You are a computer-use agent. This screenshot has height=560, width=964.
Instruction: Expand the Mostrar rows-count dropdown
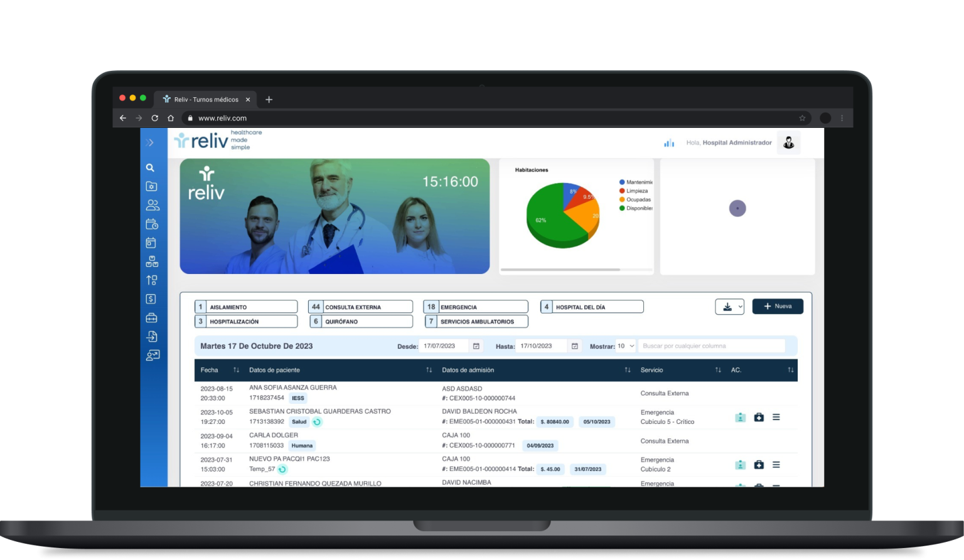626,346
